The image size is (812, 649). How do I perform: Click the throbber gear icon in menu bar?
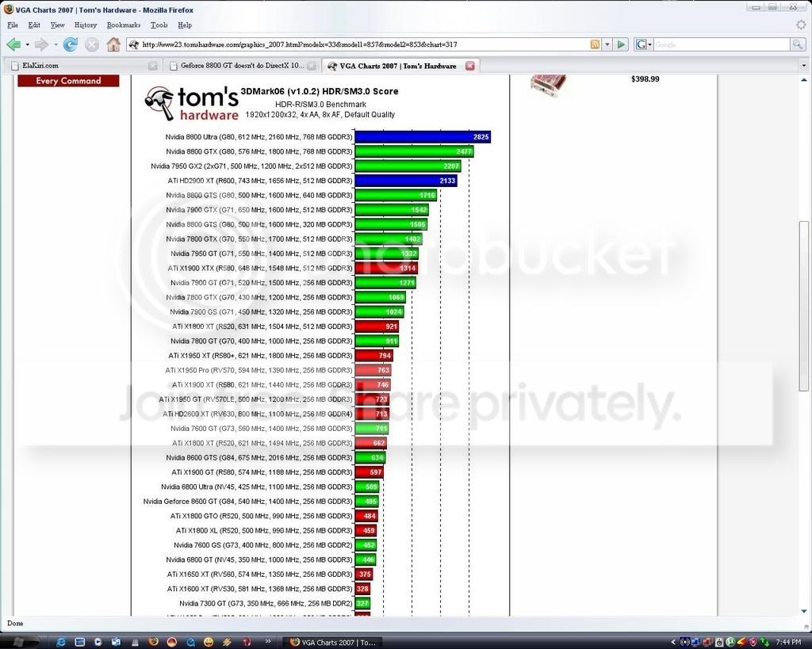[x=801, y=25]
